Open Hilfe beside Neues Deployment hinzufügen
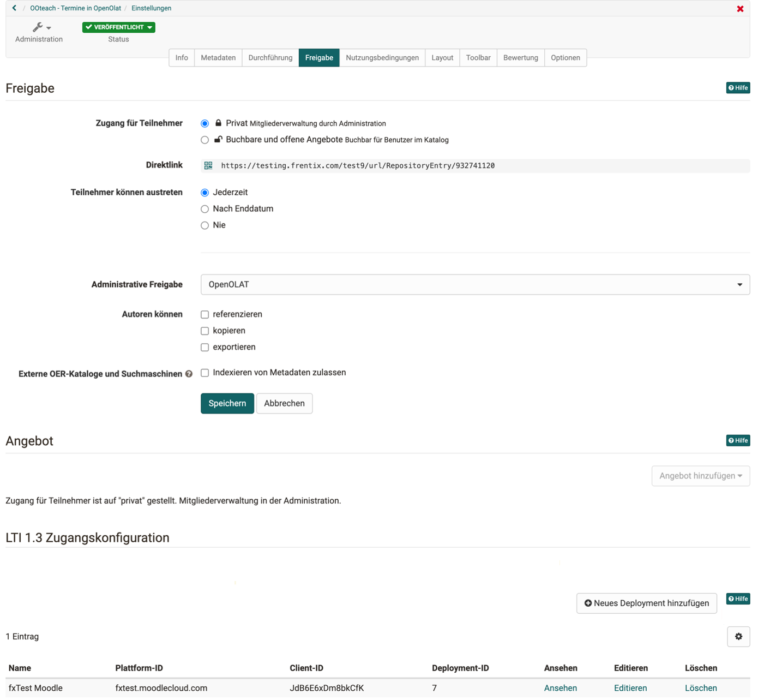Image resolution: width=758 pixels, height=700 pixels. [x=738, y=599]
